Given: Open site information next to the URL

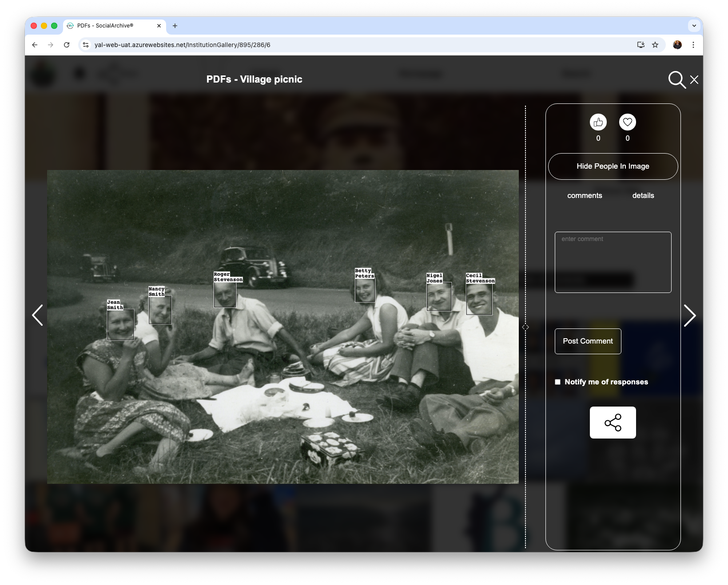Looking at the screenshot, I should click(85, 44).
